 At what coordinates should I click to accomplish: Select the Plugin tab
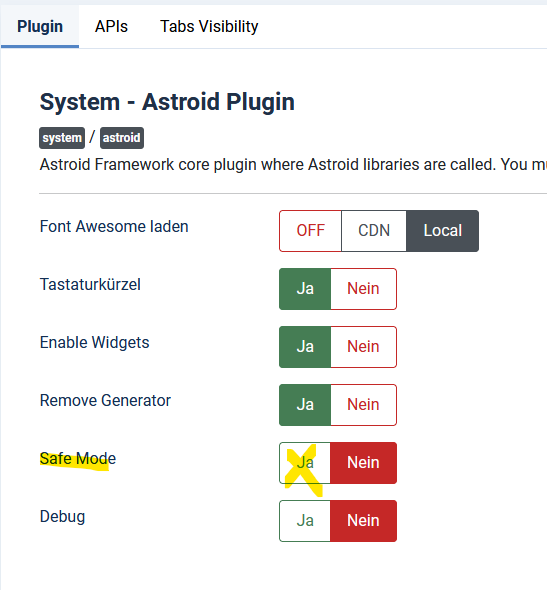click(40, 27)
